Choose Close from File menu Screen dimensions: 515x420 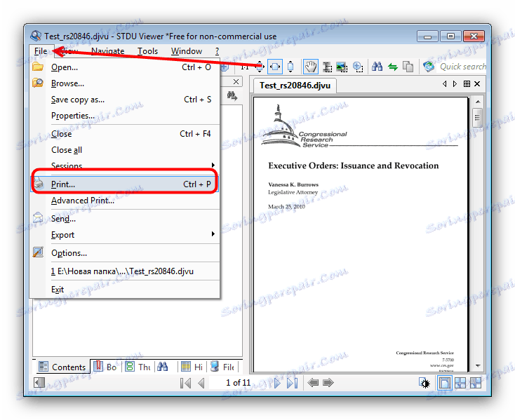[x=125, y=134]
